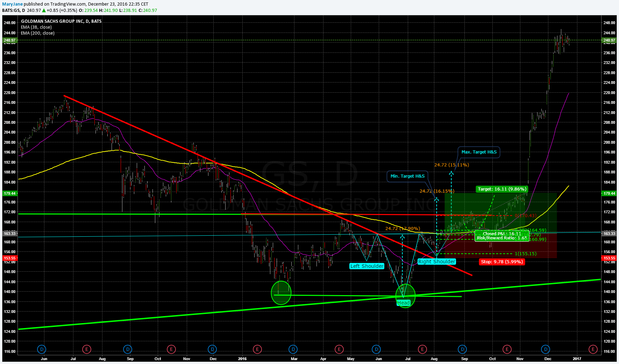The image size is (619, 364).
Task: Click earnings marker between Apr and May 2016
Action: coord(339,349)
